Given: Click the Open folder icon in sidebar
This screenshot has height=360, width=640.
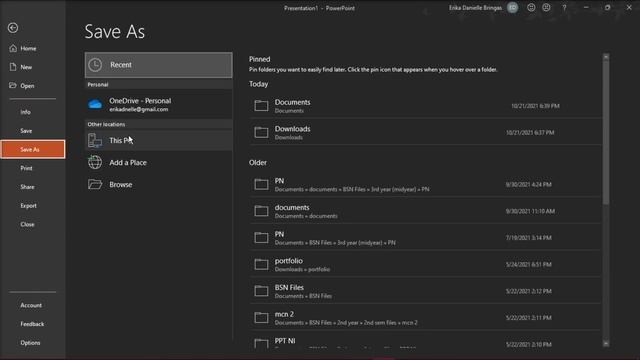Looking at the screenshot, I should [13, 85].
